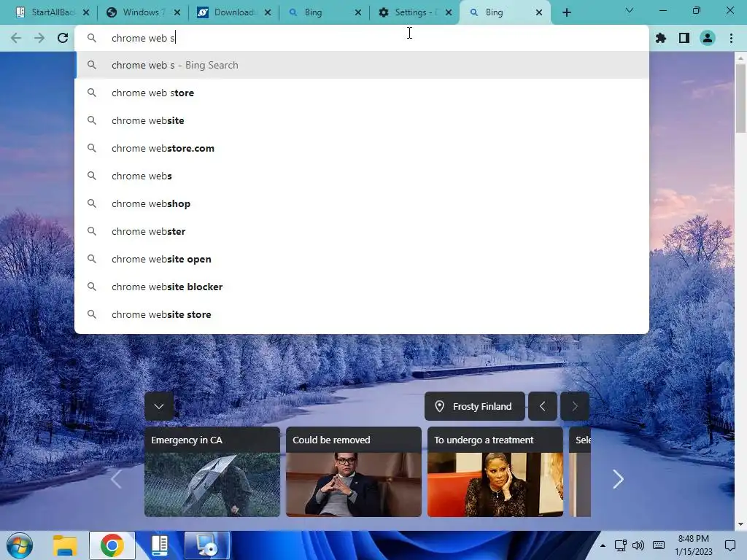Open the 'Could be removed' news card
This screenshot has height=560, width=747.
coord(354,472)
